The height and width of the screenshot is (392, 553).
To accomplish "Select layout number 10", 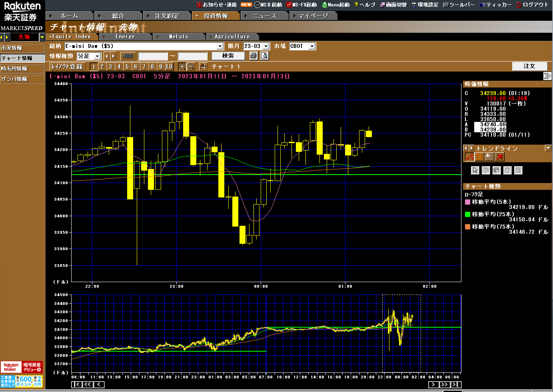I will tap(169, 67).
